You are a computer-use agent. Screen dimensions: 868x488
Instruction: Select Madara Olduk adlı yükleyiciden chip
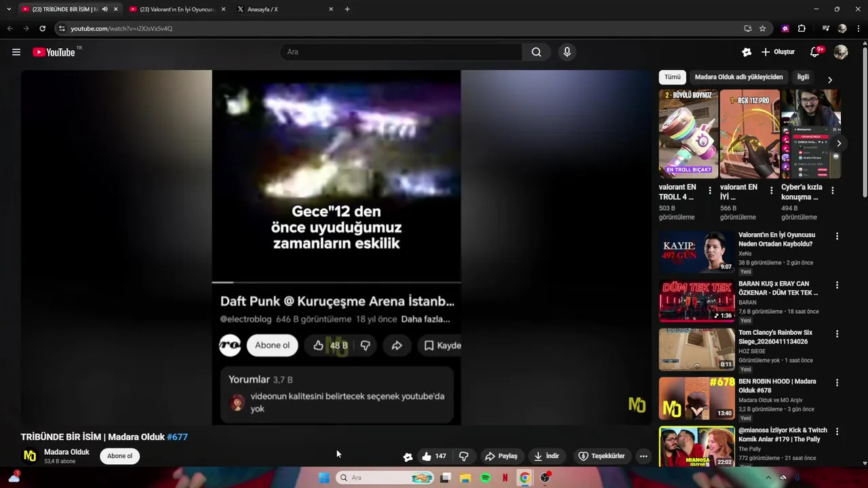[738, 77]
